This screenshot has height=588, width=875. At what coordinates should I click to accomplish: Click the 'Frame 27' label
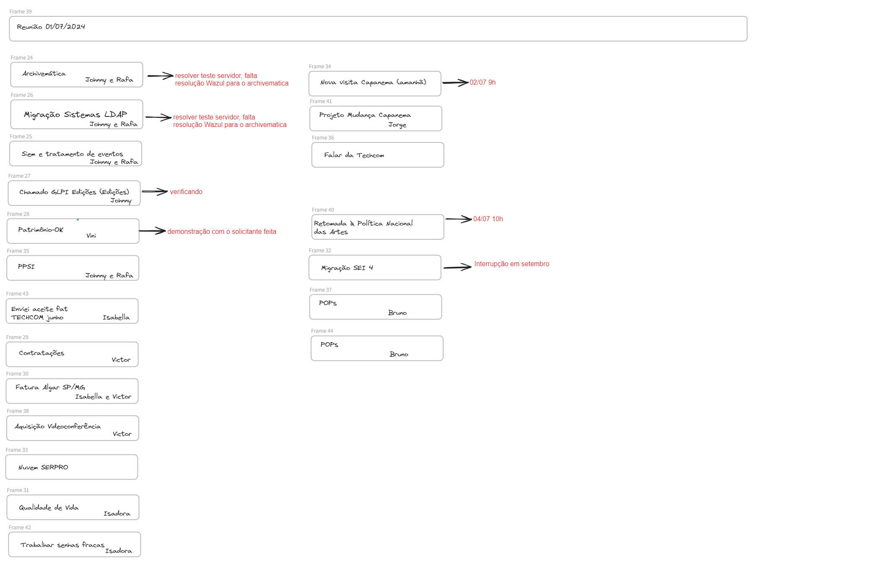point(19,176)
